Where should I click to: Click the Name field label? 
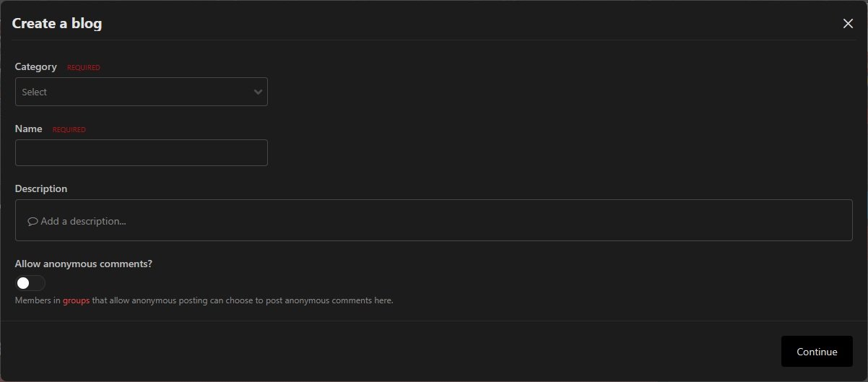pyautogui.click(x=29, y=129)
